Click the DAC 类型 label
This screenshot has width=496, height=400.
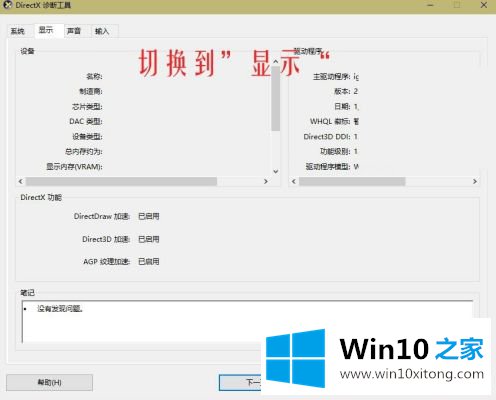(x=86, y=121)
